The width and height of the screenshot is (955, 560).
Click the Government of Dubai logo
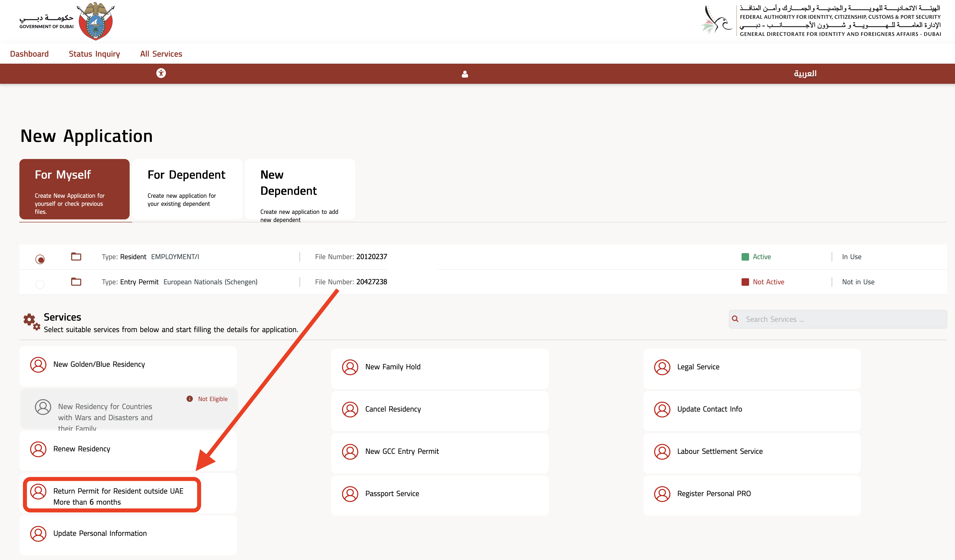[x=67, y=21]
